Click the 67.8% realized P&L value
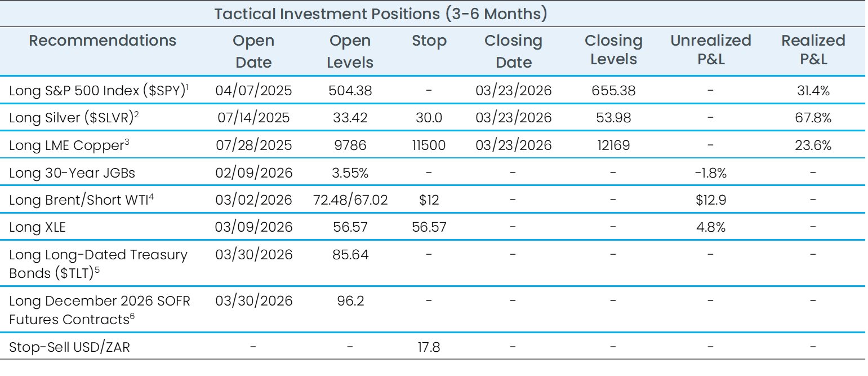 click(x=813, y=118)
